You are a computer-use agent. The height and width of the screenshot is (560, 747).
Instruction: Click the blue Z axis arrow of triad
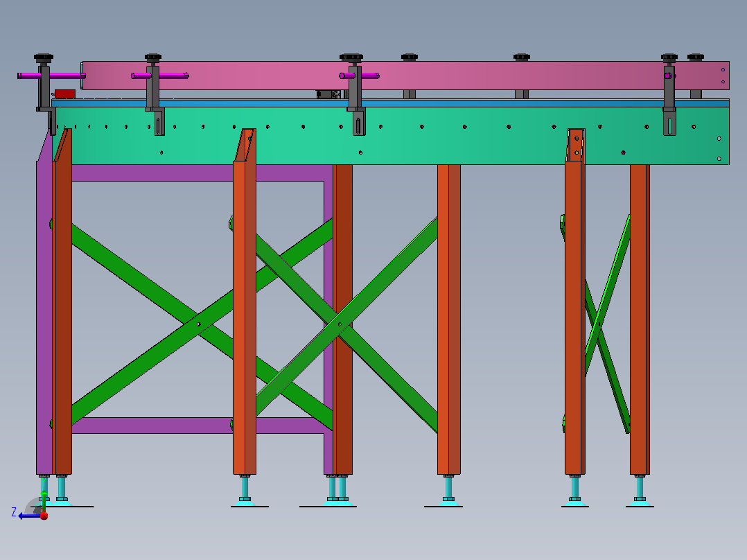(x=28, y=516)
